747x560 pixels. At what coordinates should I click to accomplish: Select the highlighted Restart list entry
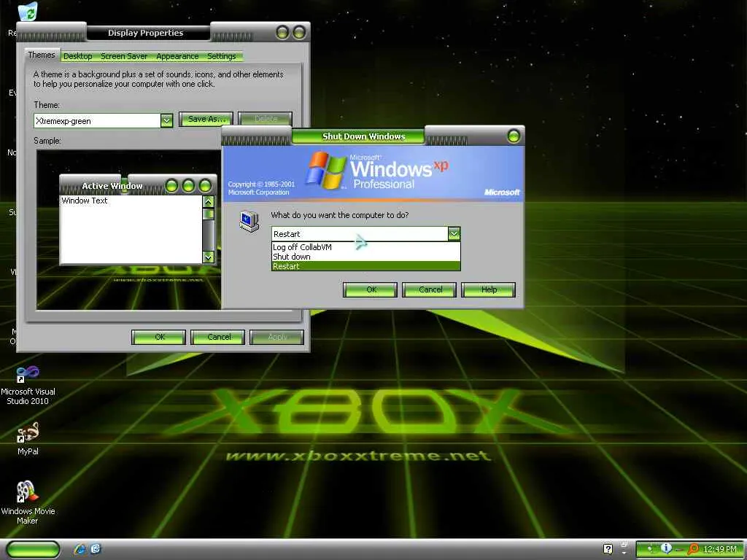click(366, 266)
